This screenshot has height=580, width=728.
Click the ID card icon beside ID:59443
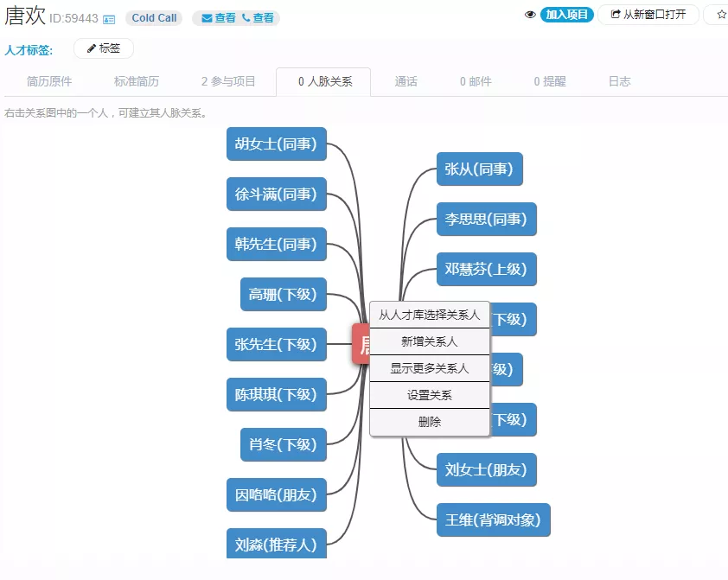109,20
